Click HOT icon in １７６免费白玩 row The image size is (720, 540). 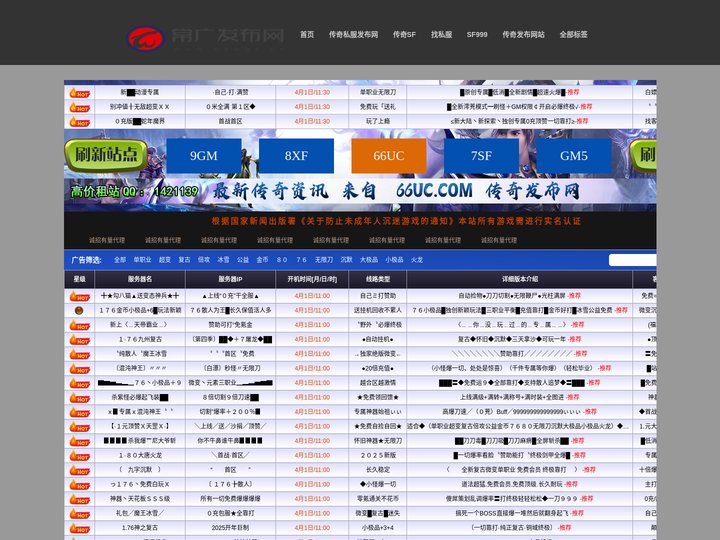[79, 484]
